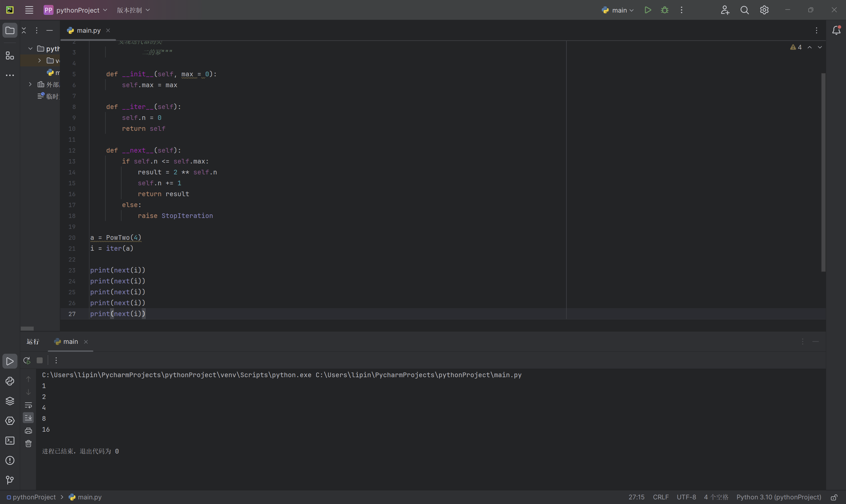Viewport: 846px width, 504px height.
Task: Change CRLF line separator
Action: (x=661, y=497)
